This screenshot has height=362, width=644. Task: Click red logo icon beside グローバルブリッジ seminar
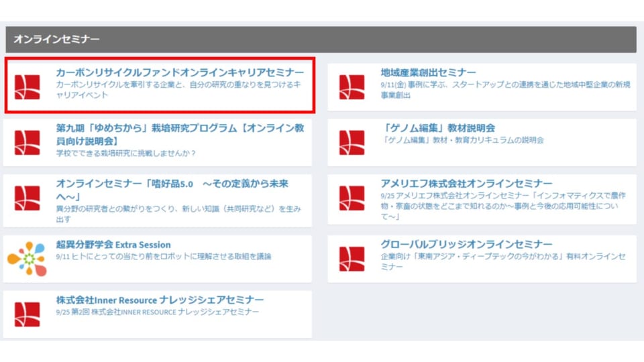[x=352, y=259]
